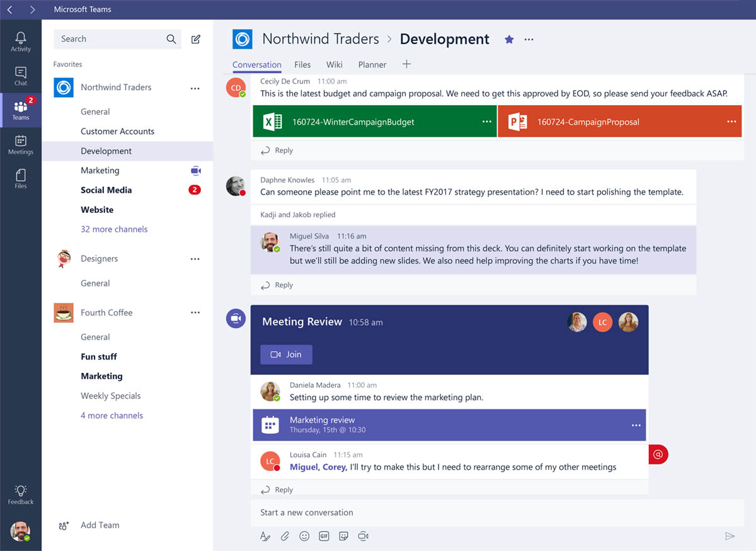Open options for the CampaignProposal attachment
The width and height of the screenshot is (756, 551).
point(731,122)
